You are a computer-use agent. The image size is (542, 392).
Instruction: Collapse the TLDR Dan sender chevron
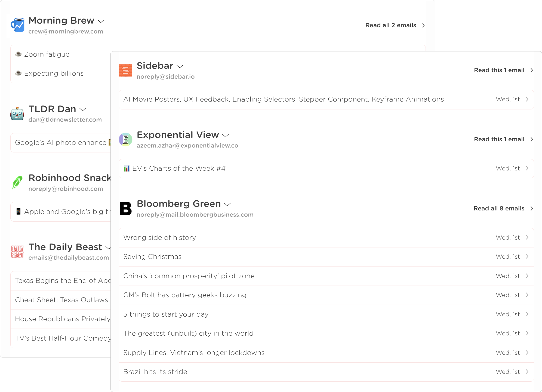pos(83,109)
